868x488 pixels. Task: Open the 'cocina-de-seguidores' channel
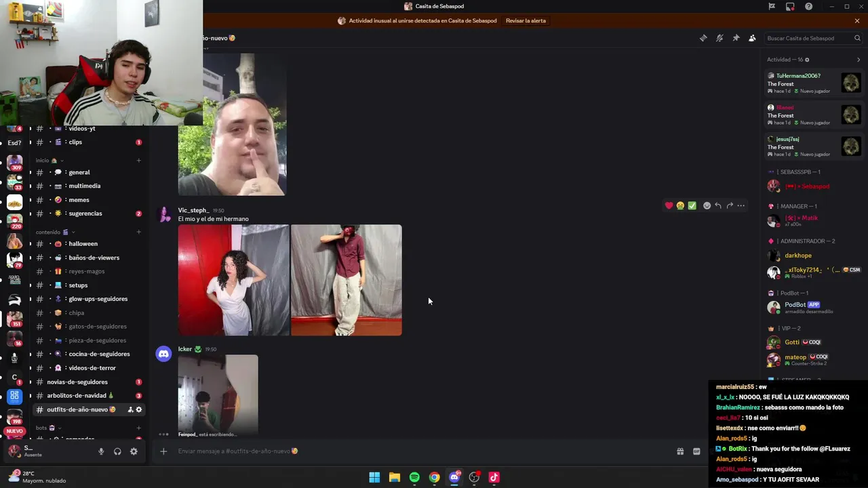[87, 354]
